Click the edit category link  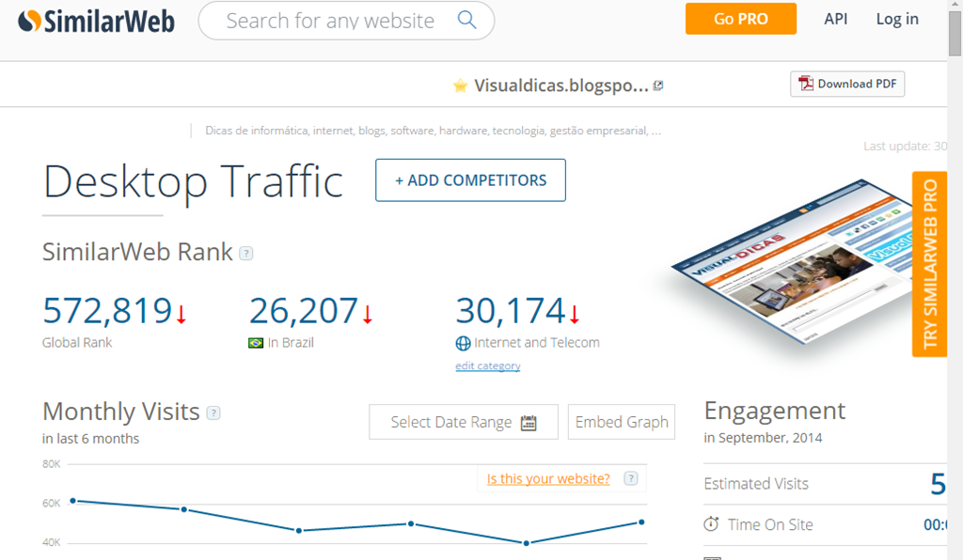pos(488,366)
